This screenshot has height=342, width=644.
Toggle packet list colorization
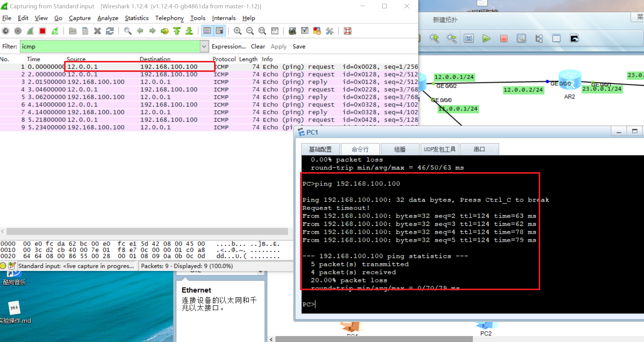pyautogui.click(x=207, y=31)
